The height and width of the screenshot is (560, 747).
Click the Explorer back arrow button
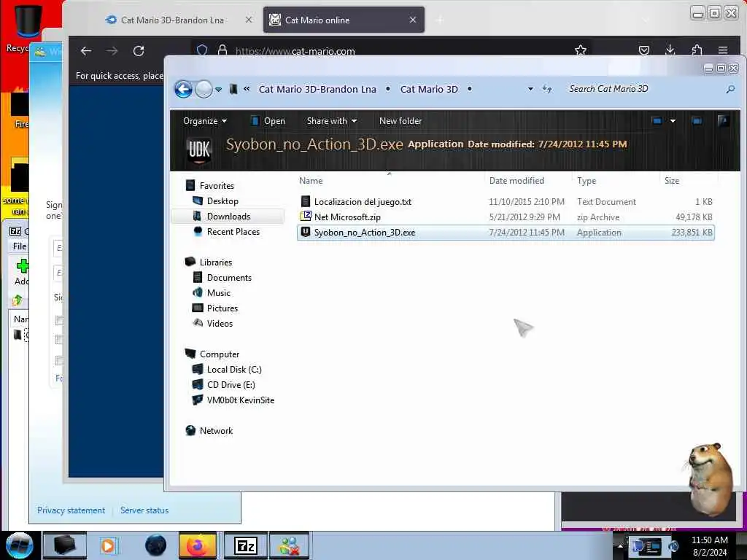[x=183, y=89]
